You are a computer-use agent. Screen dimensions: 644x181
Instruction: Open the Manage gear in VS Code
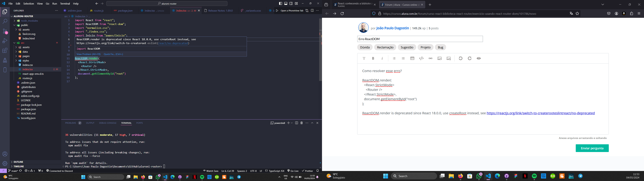tap(5, 164)
